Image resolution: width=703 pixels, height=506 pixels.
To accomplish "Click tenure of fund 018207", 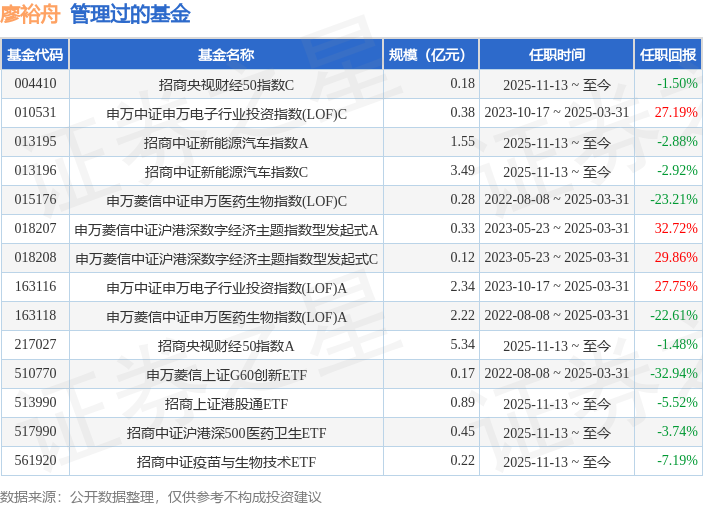I will click(557, 229).
